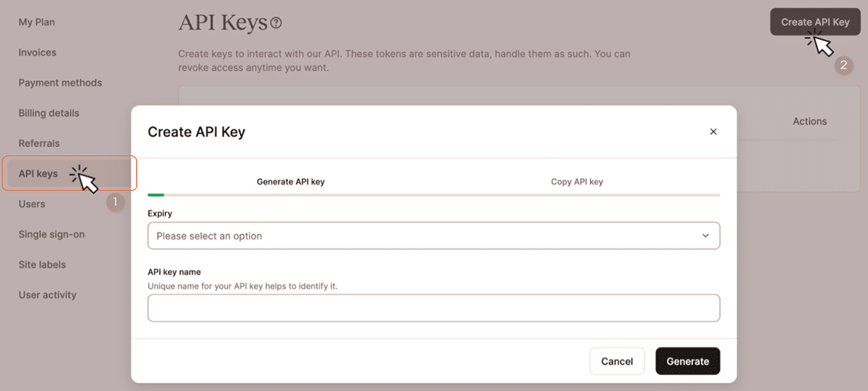
Task: Go to Payment methods page
Action: point(60,83)
